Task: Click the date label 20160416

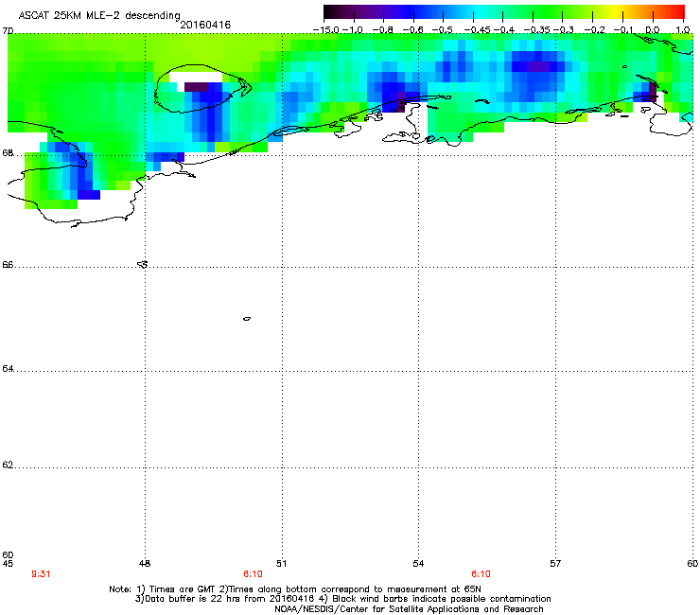Action: coord(205,25)
